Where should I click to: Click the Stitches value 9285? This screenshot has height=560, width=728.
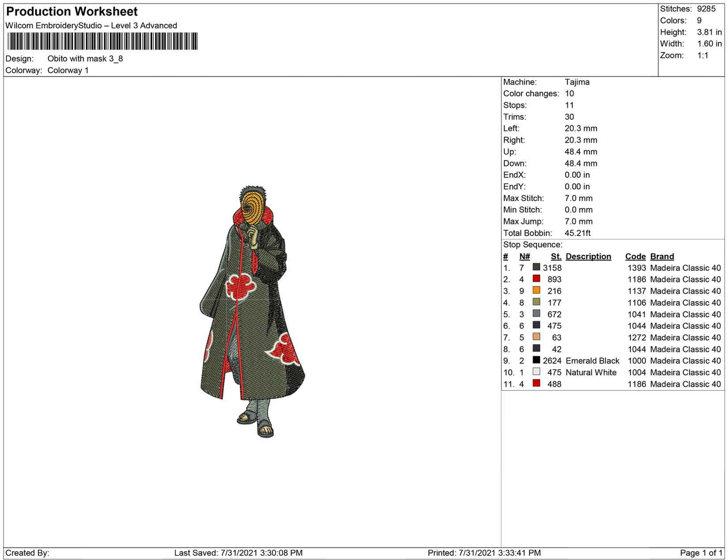(x=706, y=9)
